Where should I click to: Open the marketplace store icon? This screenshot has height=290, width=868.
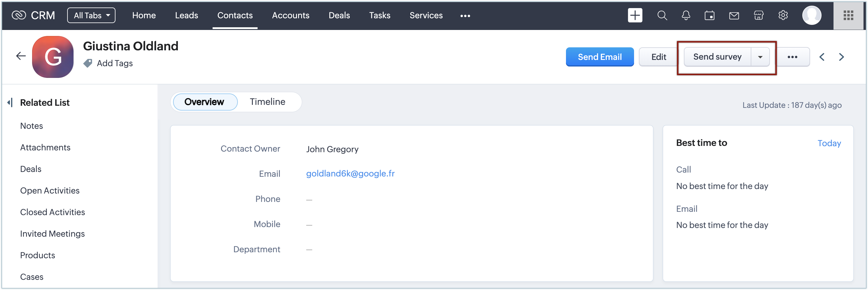click(x=759, y=16)
